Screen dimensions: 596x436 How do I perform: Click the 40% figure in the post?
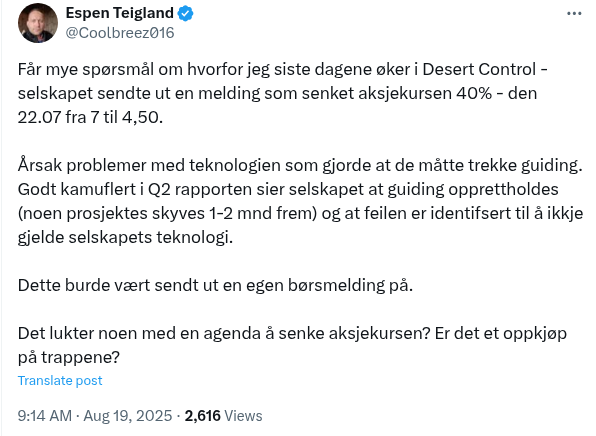(x=474, y=94)
